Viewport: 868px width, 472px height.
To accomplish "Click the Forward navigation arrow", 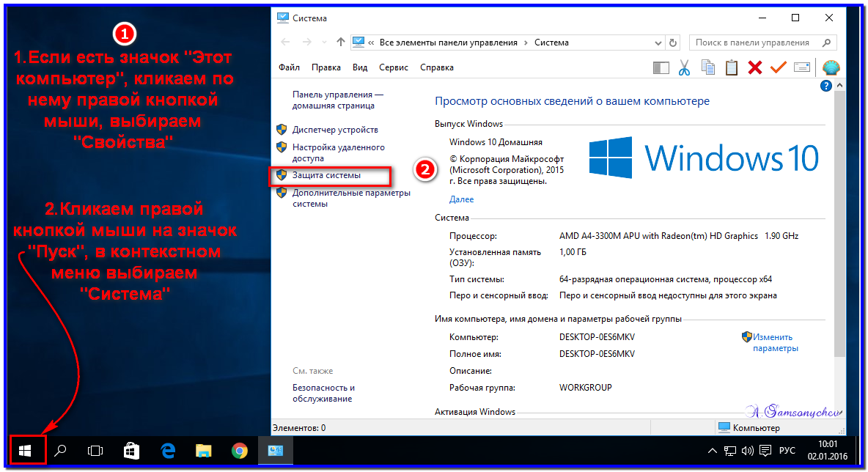I will tap(306, 42).
